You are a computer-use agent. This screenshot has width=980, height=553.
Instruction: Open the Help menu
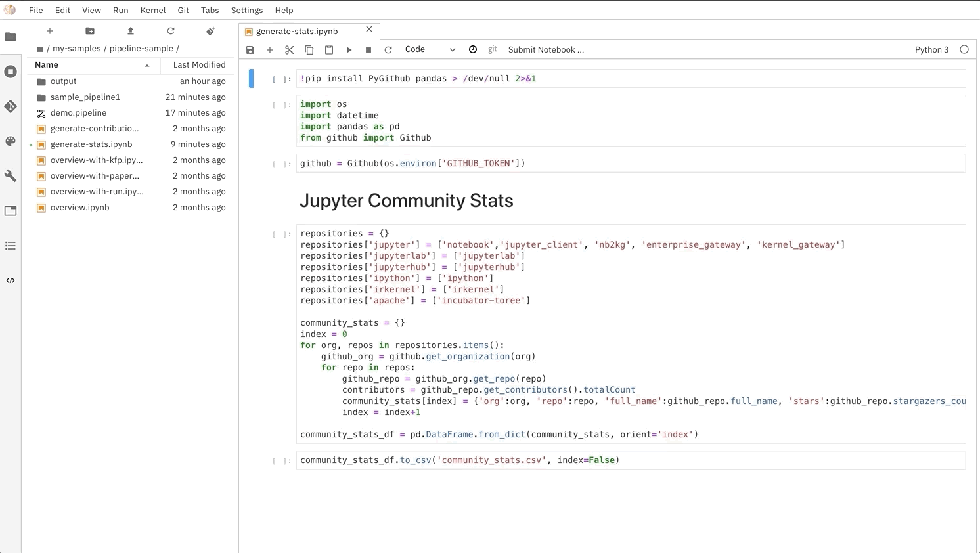tap(284, 10)
